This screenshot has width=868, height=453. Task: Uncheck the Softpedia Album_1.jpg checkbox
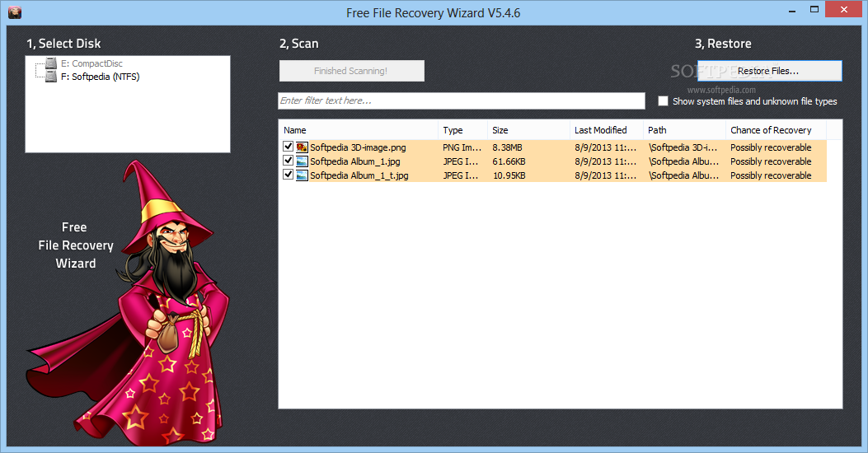288,161
